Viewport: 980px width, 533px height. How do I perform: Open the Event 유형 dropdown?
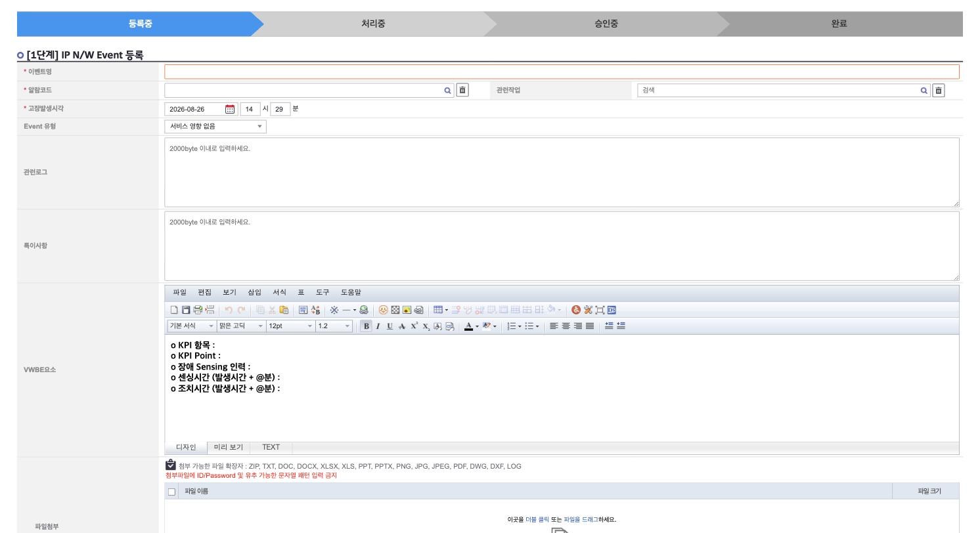pos(215,127)
